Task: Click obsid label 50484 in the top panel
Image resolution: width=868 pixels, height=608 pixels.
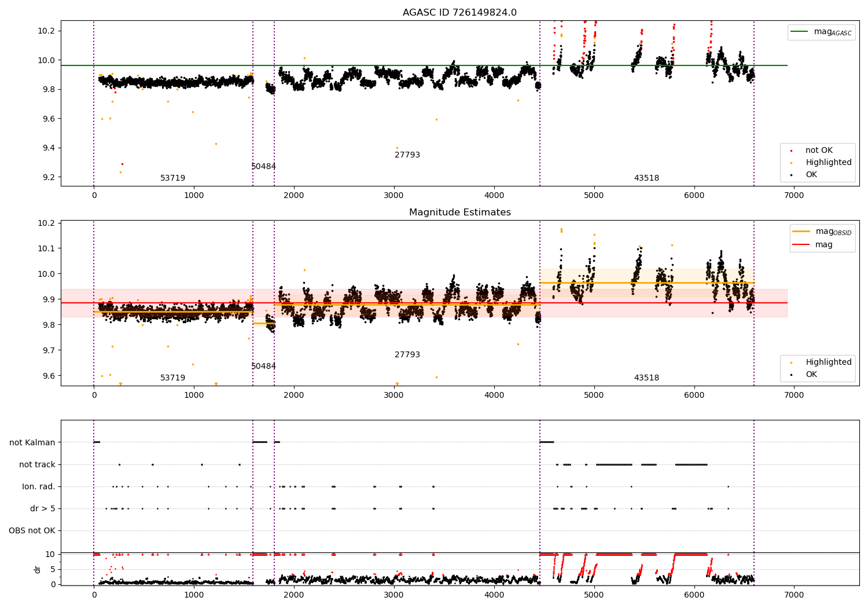Action: (263, 167)
